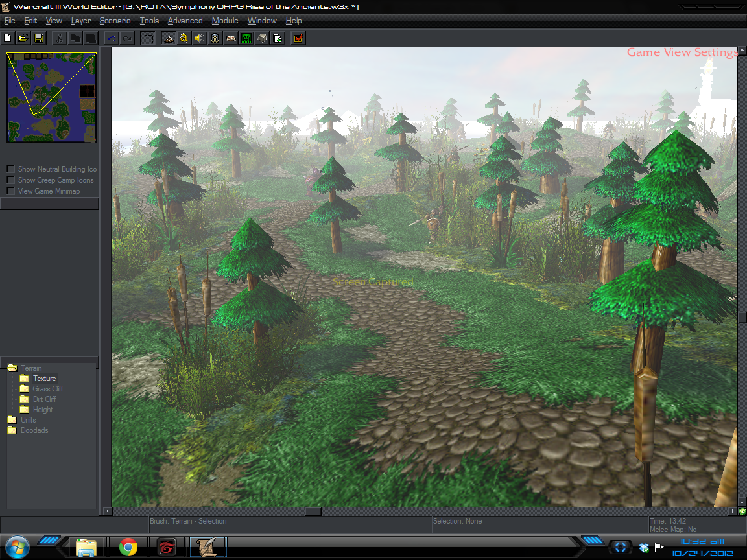The height and width of the screenshot is (560, 747).
Task: Open the Tools menu
Action: (x=149, y=21)
